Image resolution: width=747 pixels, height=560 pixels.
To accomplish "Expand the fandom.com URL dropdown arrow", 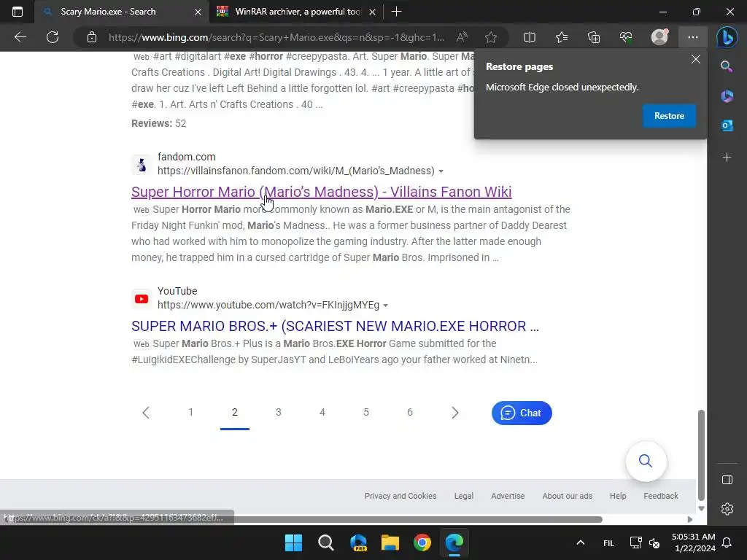I will point(441,171).
